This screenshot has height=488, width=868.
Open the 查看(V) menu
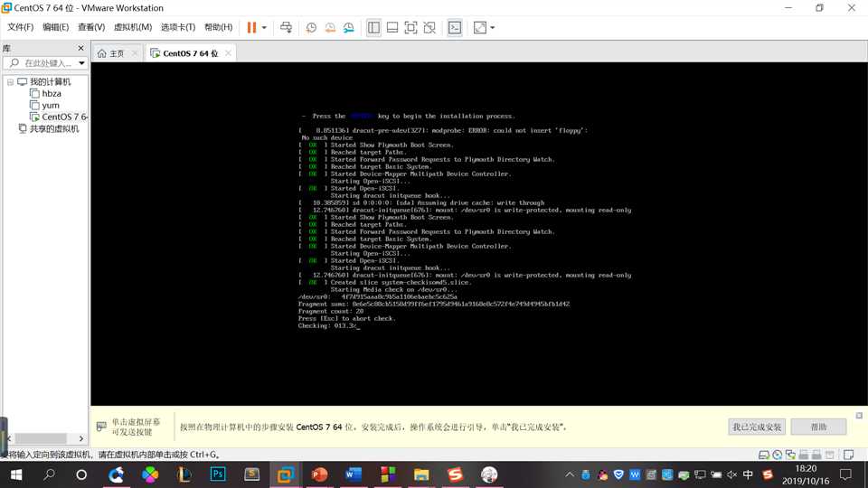click(x=91, y=27)
